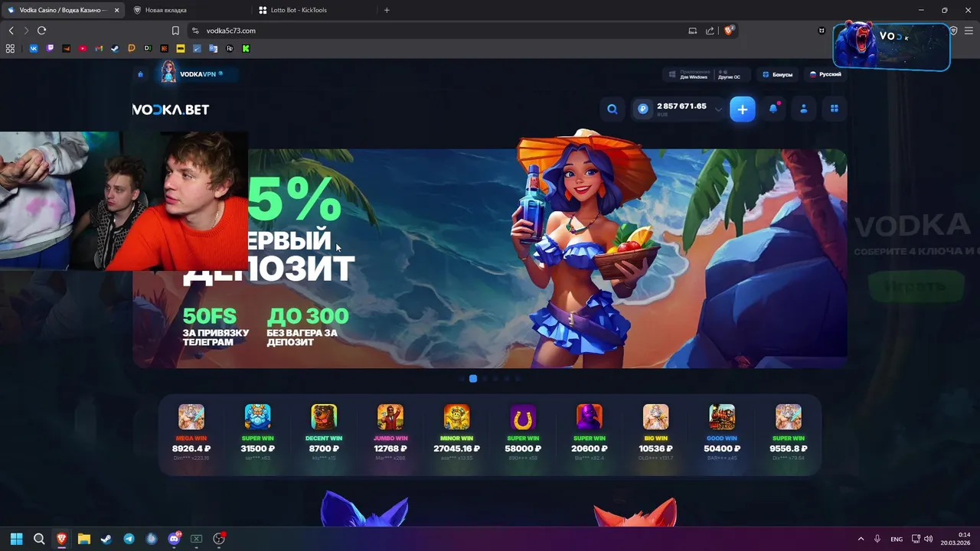Image resolution: width=980 pixels, height=551 pixels.
Task: Click the ENG input language indicator
Action: 896,539
